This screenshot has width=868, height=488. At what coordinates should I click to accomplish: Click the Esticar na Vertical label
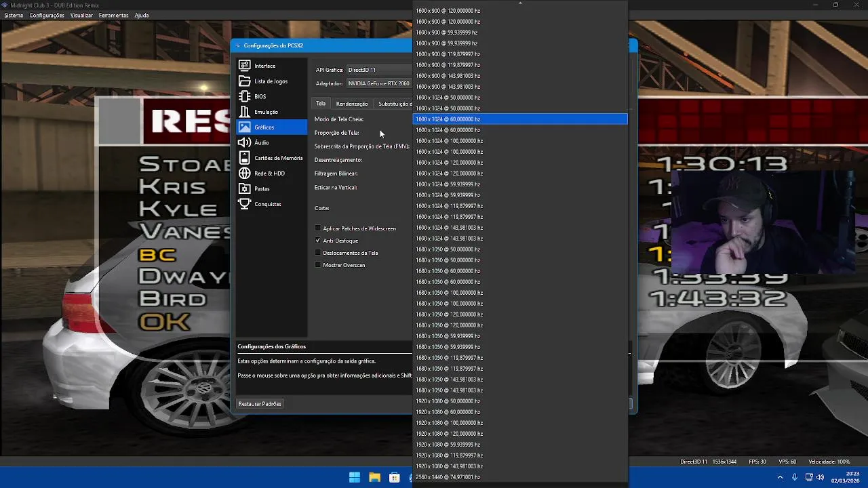(x=336, y=188)
